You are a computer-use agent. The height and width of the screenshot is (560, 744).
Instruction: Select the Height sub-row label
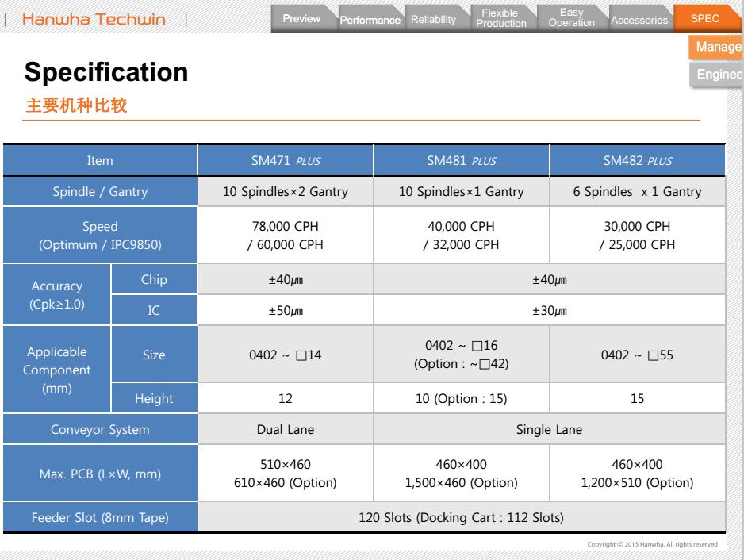click(x=154, y=398)
